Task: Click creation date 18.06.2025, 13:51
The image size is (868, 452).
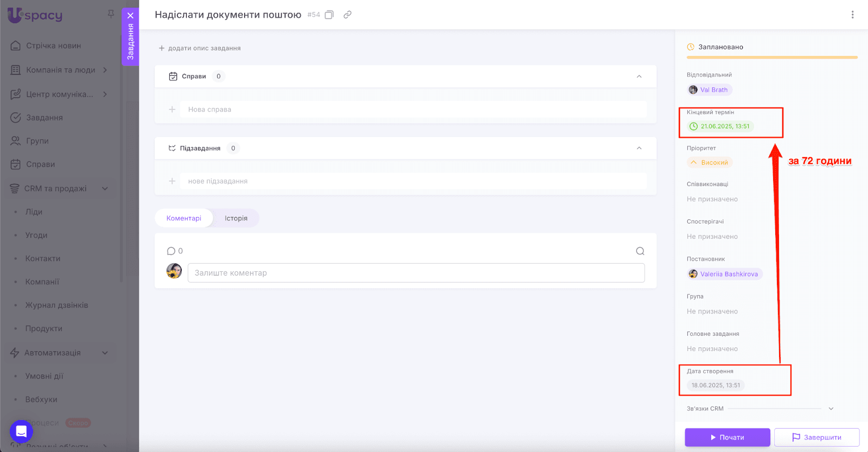Action: click(716, 385)
